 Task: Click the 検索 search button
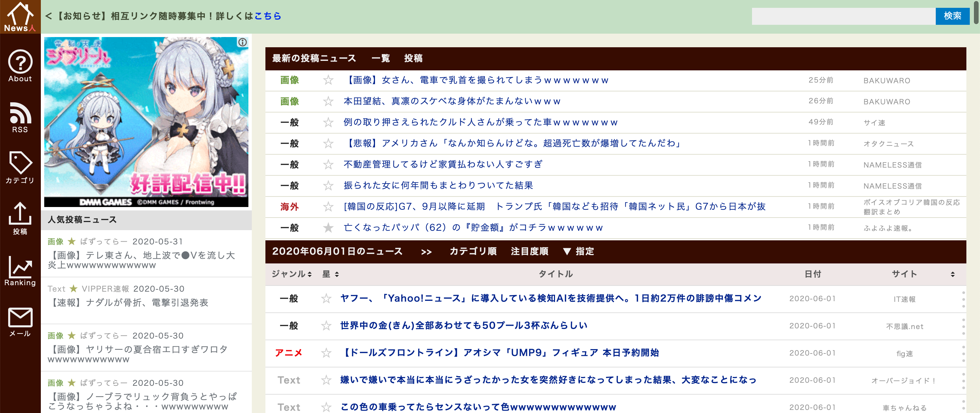pos(952,16)
